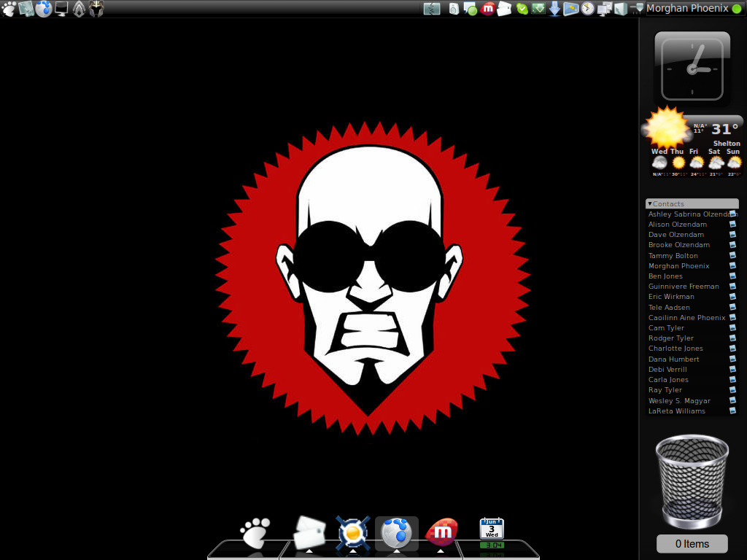Open the trash can desktop widget

click(692, 481)
